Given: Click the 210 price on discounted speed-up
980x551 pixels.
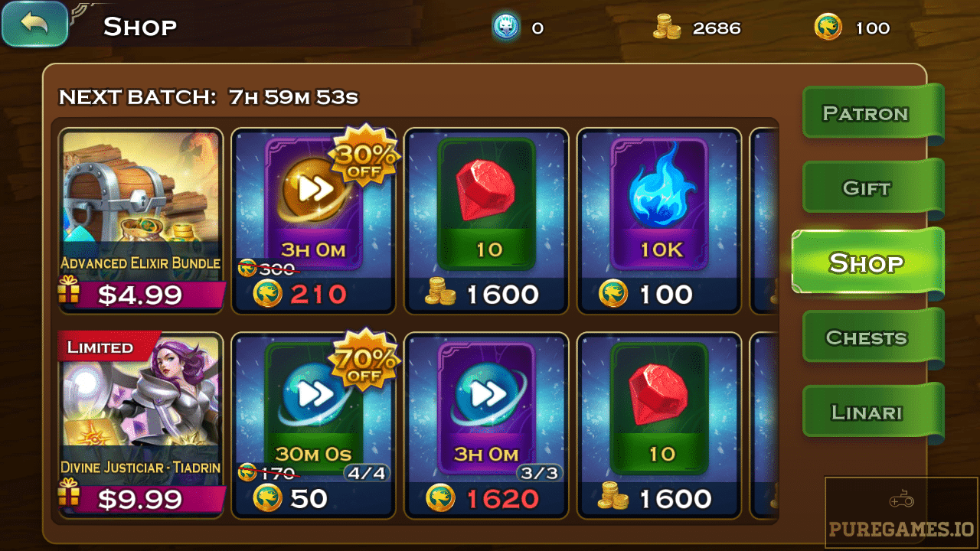Looking at the screenshot, I should point(318,294).
